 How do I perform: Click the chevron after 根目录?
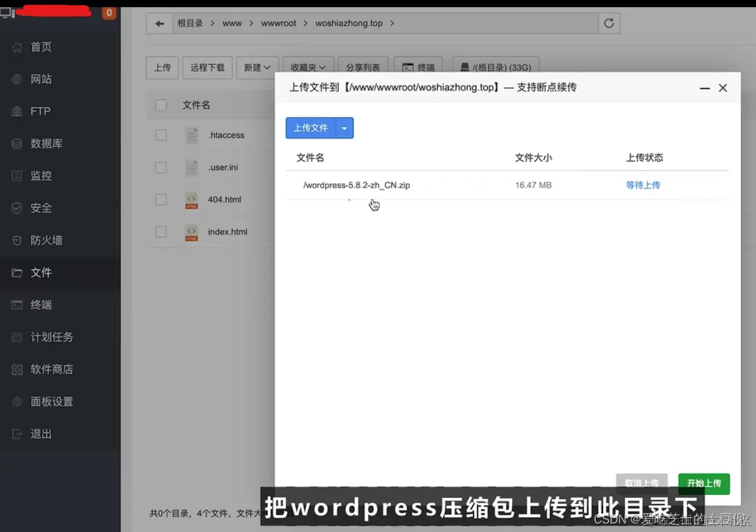tap(212, 23)
